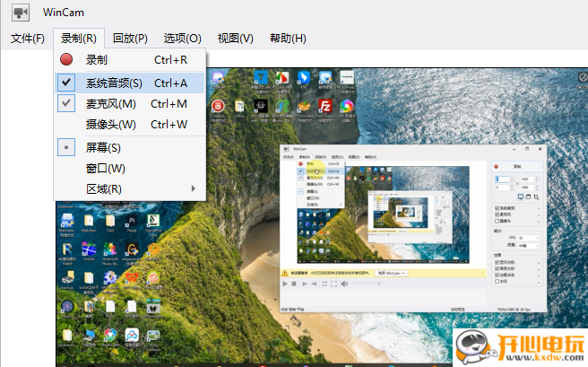Click the WinCam camera icon in title bar

point(21,13)
